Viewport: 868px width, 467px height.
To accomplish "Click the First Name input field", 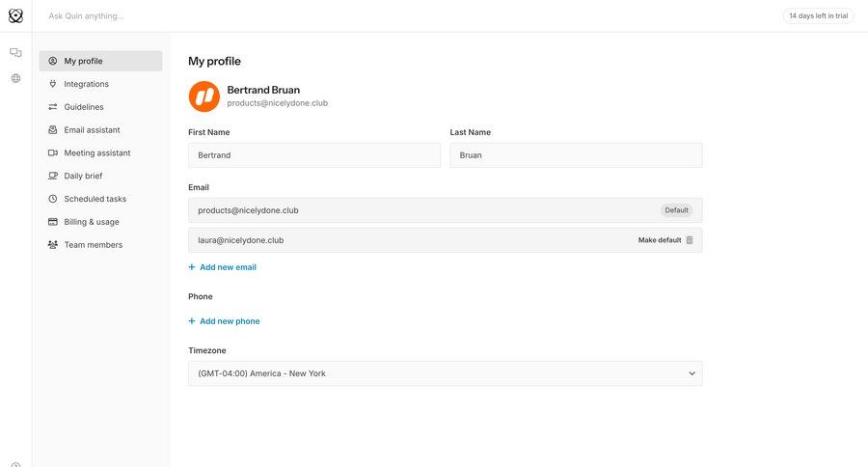I will (x=313, y=155).
